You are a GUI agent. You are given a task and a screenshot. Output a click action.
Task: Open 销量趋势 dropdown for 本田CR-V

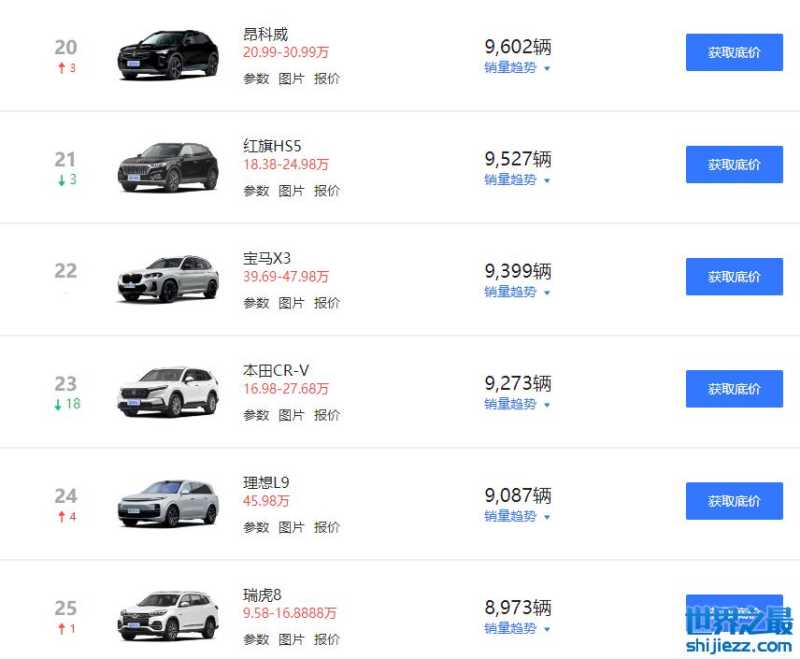(x=517, y=404)
